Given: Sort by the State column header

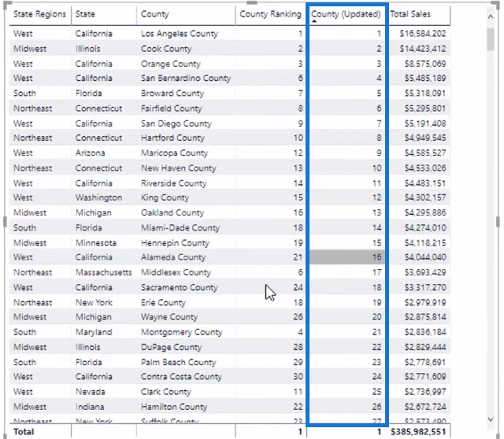Looking at the screenshot, I should point(85,14).
